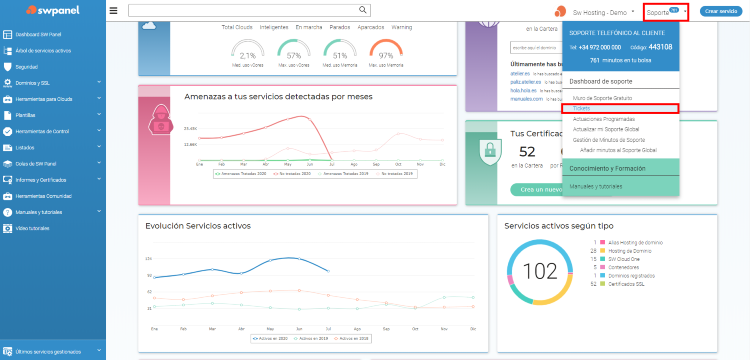This screenshot has height=361, width=750.
Task: Click the Plantillas document icon
Action: [x=7, y=115]
